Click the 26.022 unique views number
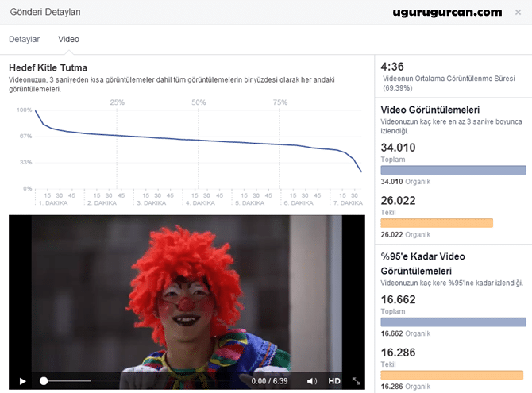The image size is (532, 393). tap(398, 201)
